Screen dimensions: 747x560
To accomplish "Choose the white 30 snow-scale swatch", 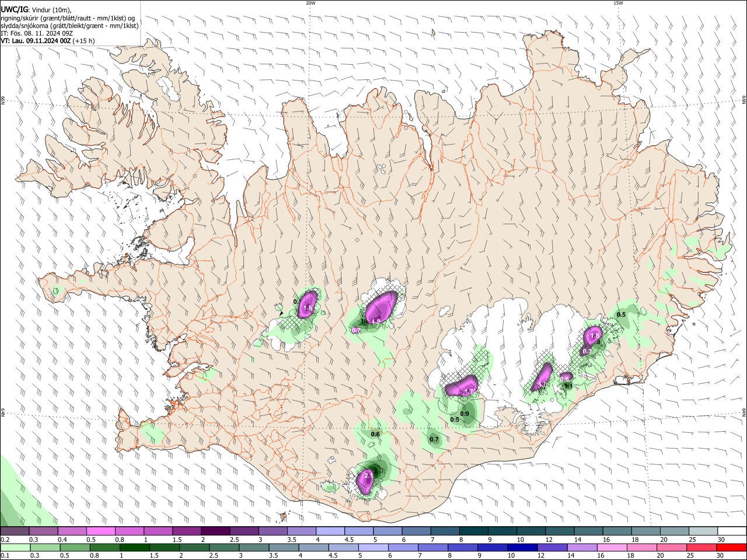I will click(732, 531).
